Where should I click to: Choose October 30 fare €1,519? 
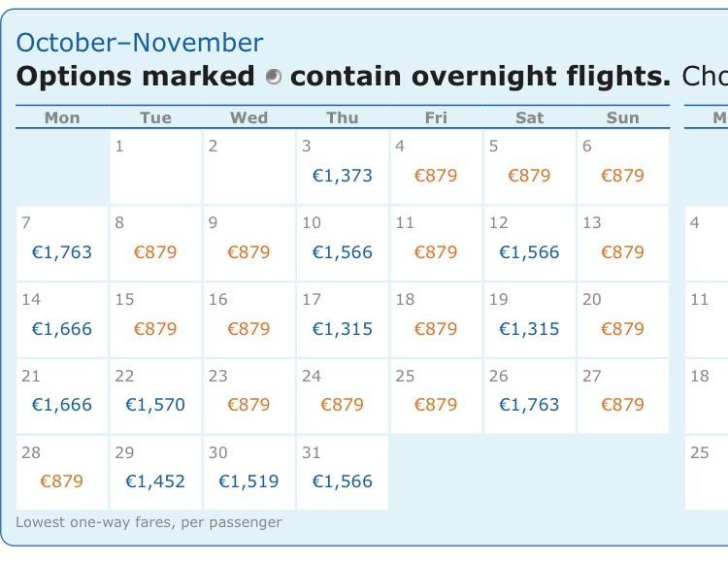[x=248, y=480]
